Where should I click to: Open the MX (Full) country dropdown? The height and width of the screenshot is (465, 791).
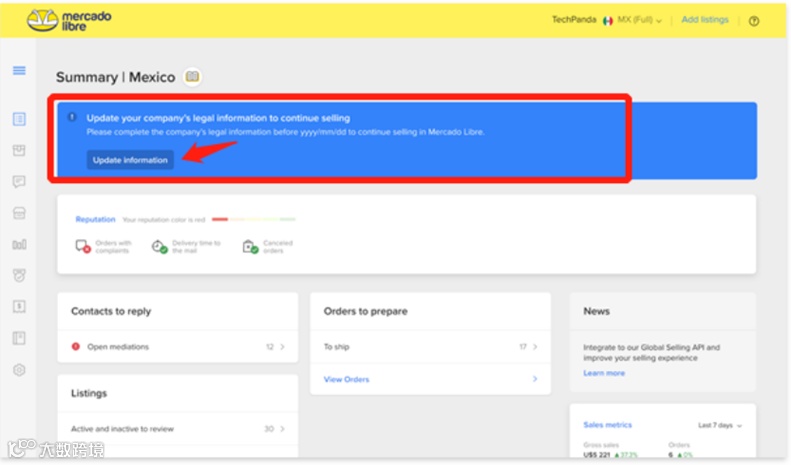pos(639,20)
